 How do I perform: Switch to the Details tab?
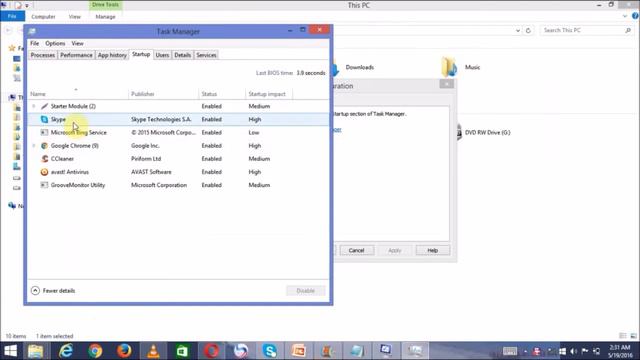182,55
